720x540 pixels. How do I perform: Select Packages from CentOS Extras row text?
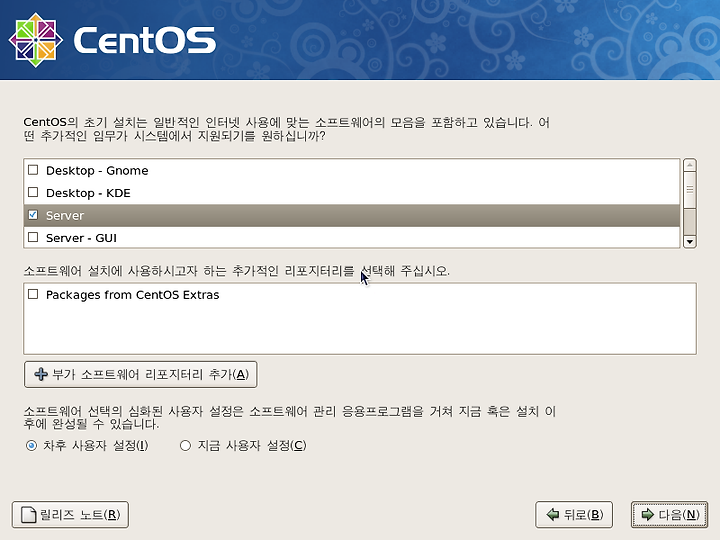(133, 295)
